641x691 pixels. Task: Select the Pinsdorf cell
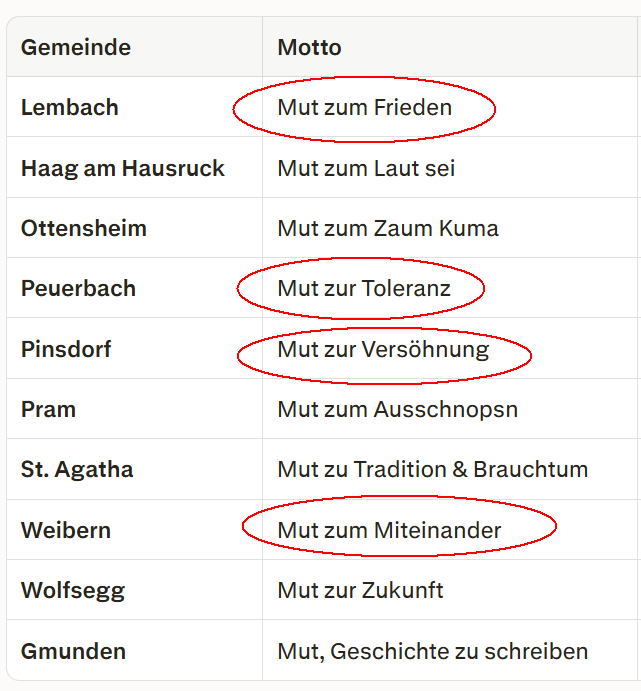pos(66,349)
